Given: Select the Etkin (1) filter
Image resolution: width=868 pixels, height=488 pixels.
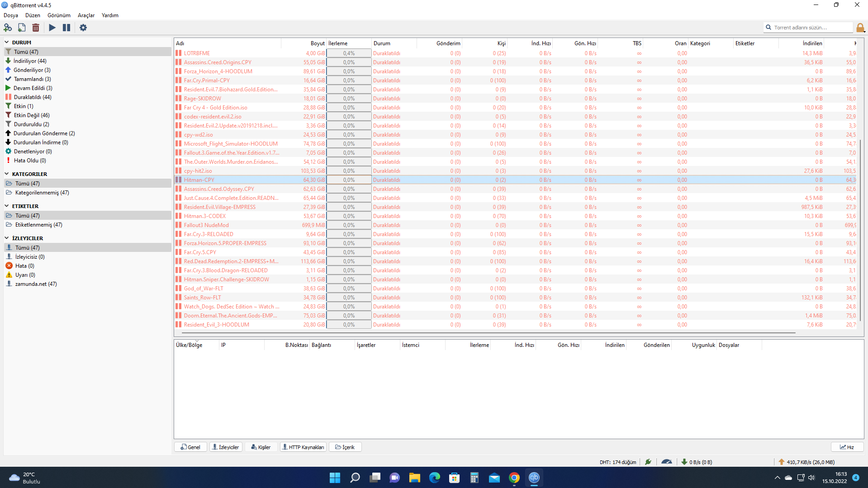Looking at the screenshot, I should 88,106.
